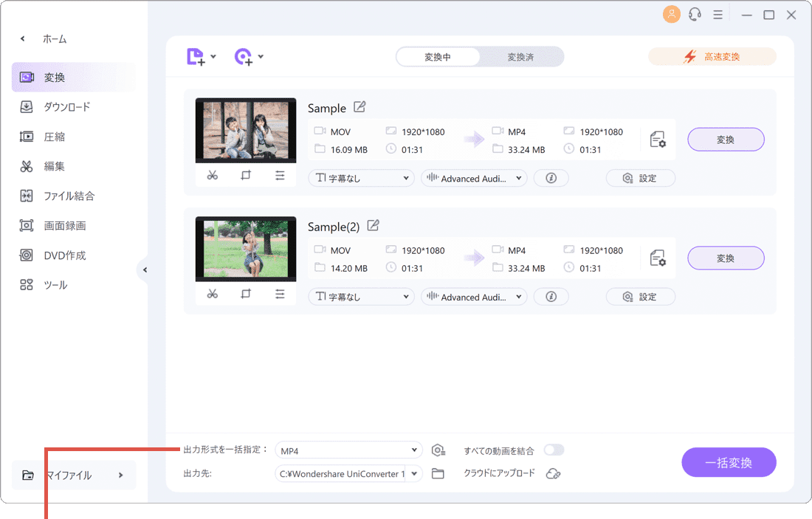Click the Sample video thumbnail
Viewport: 812px width, 519px height.
tap(246, 130)
